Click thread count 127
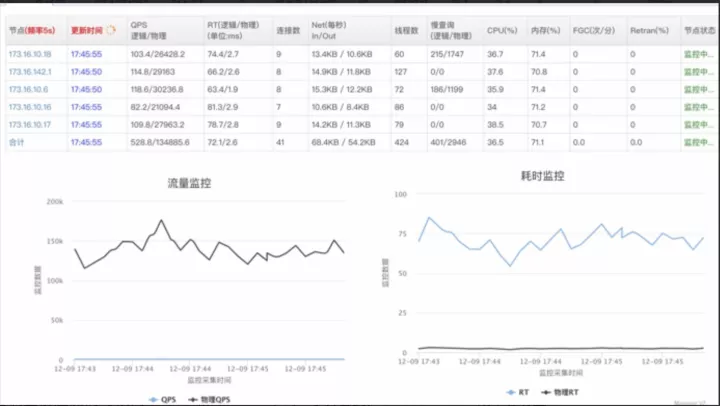The height and width of the screenshot is (406, 720). coord(401,72)
